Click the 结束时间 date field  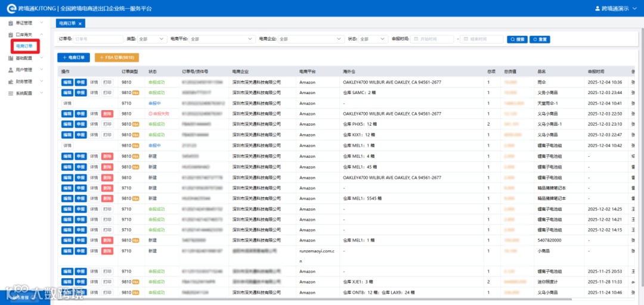point(481,39)
